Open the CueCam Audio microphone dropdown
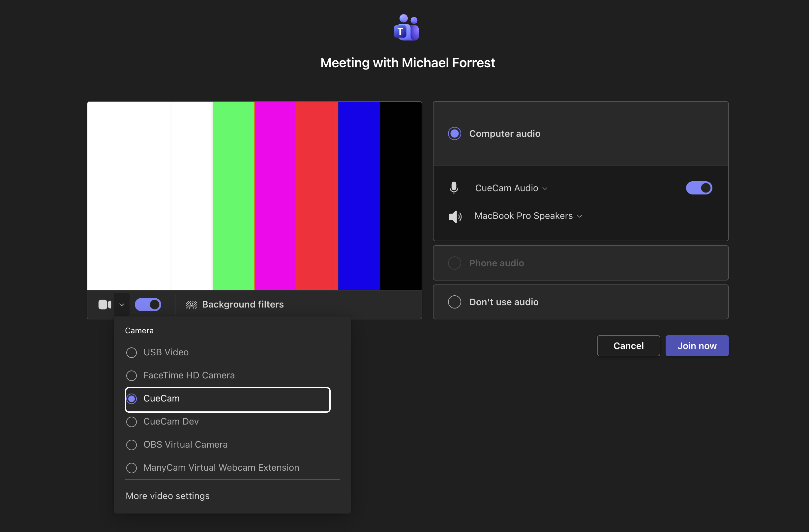The image size is (809, 532). pyautogui.click(x=511, y=188)
